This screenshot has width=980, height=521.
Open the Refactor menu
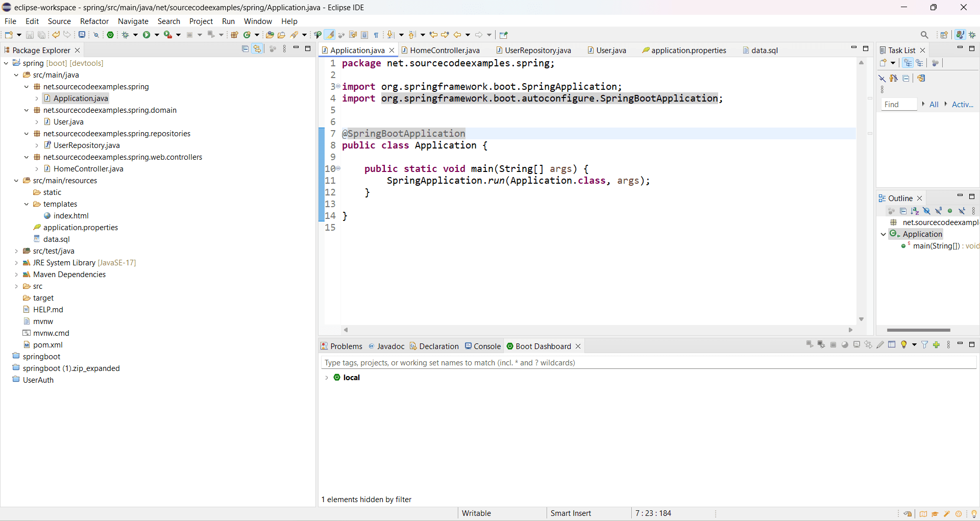[94, 21]
